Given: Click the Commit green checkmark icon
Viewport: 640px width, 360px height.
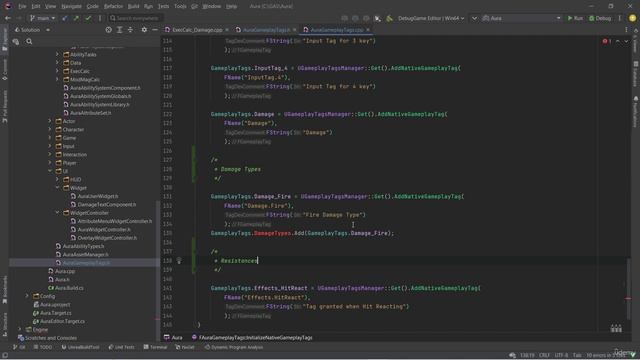Looking at the screenshot, I should [88, 18].
